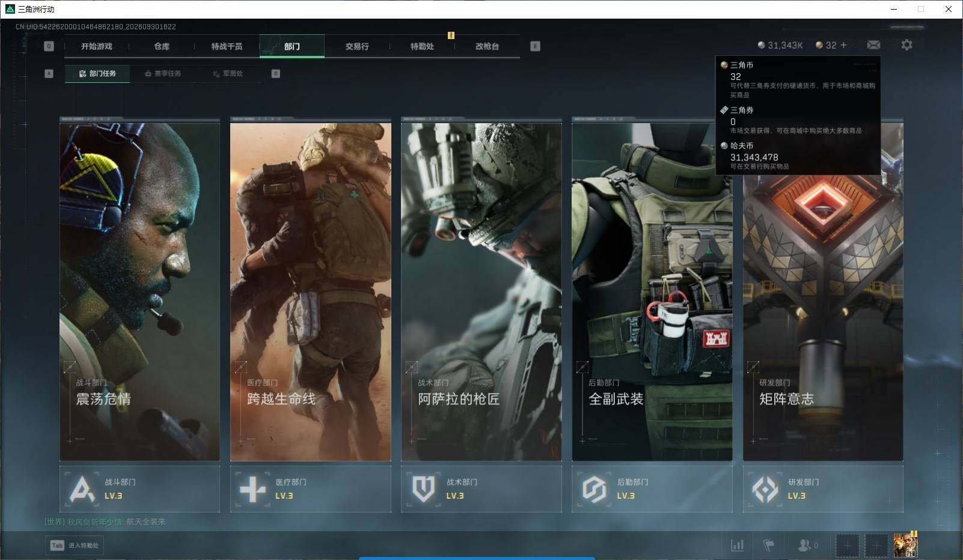Click the 31,343K 哈夫币 balance

point(780,45)
